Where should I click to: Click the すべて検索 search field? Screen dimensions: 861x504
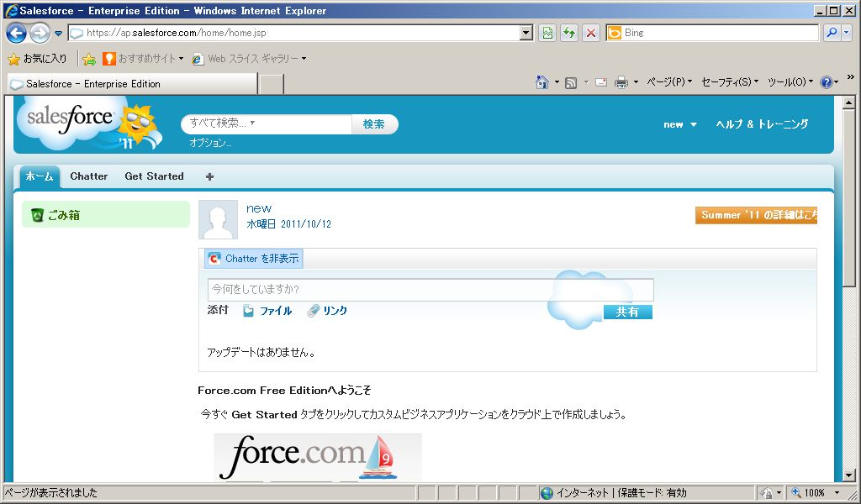[x=267, y=124]
